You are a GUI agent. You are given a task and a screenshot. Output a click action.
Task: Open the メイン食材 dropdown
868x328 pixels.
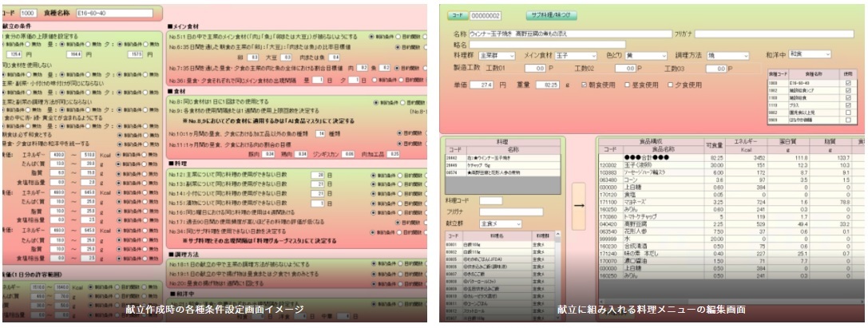click(x=590, y=54)
